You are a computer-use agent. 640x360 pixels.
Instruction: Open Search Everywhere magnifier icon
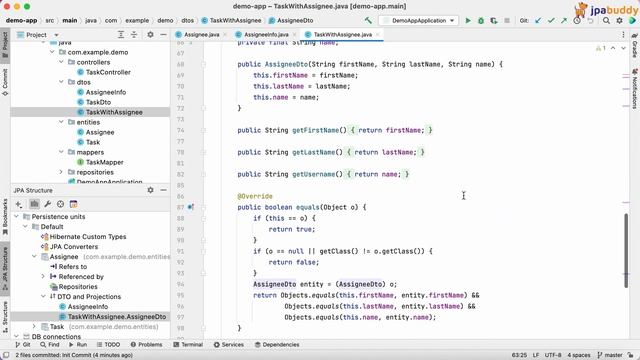[607, 20]
